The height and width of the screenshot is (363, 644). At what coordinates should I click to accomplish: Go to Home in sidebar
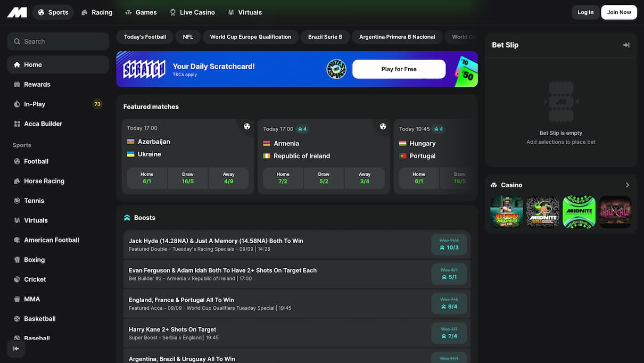pos(58,65)
